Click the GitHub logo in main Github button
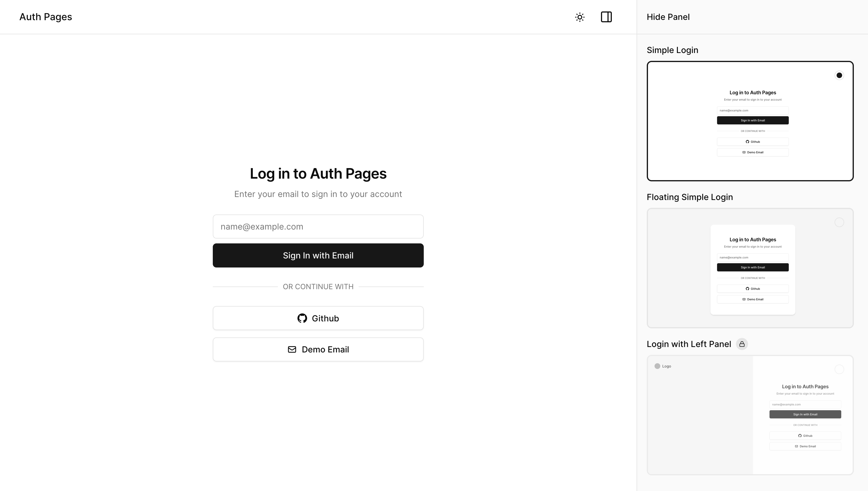This screenshot has height=491, width=868. [302, 318]
